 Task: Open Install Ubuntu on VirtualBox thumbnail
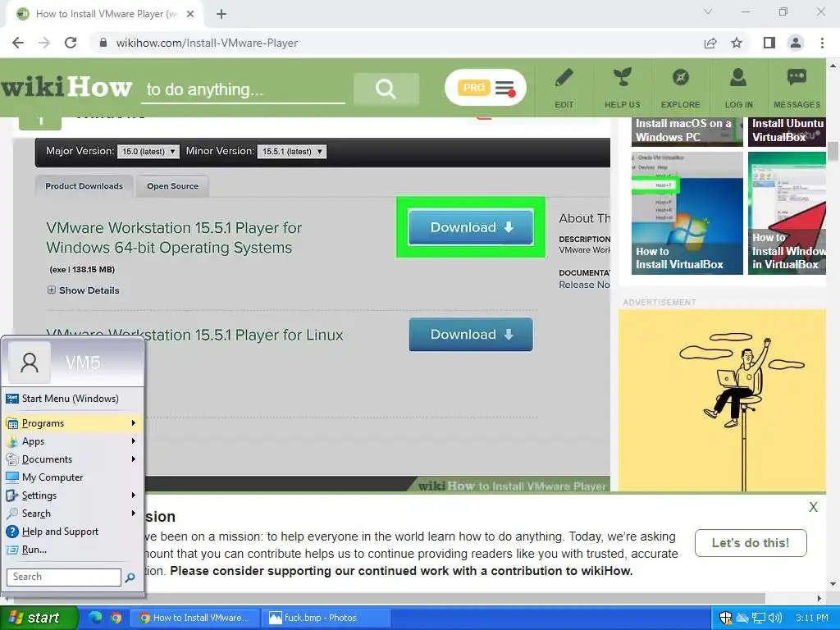pyautogui.click(x=787, y=131)
